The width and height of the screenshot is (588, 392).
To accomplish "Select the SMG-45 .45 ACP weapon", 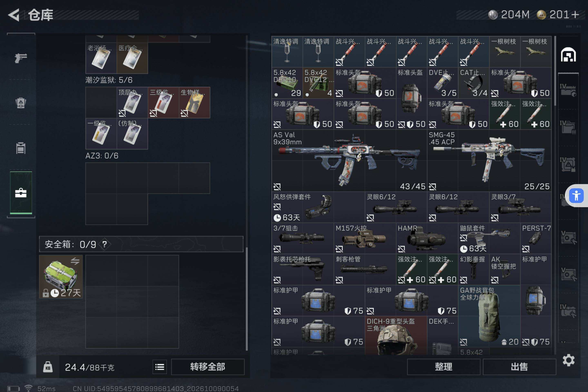I will click(x=489, y=160).
